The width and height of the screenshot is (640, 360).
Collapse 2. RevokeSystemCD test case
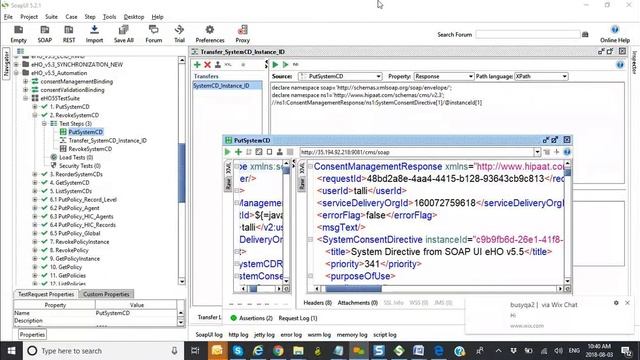coord(35,115)
